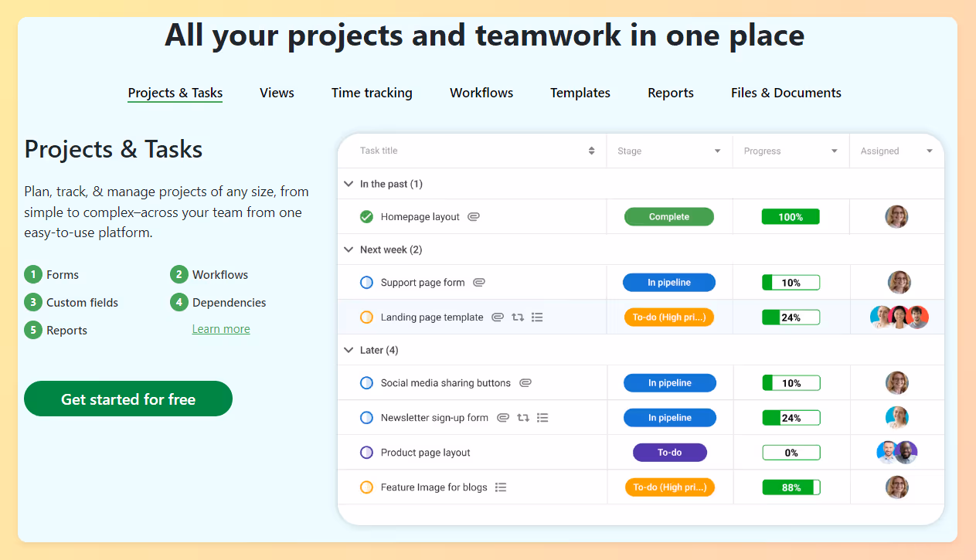Click number 1 badge beside Forms

pos(33,275)
